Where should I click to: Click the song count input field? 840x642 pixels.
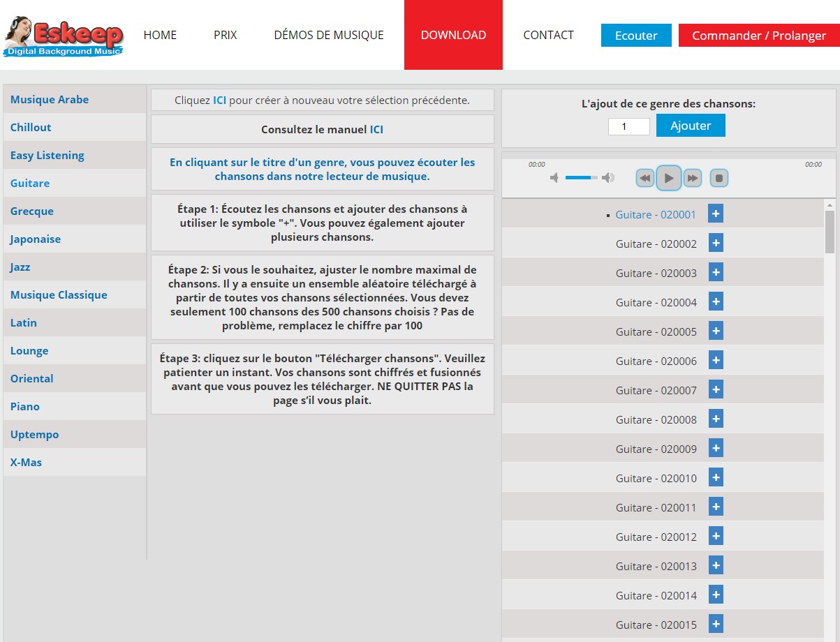pos(629,126)
